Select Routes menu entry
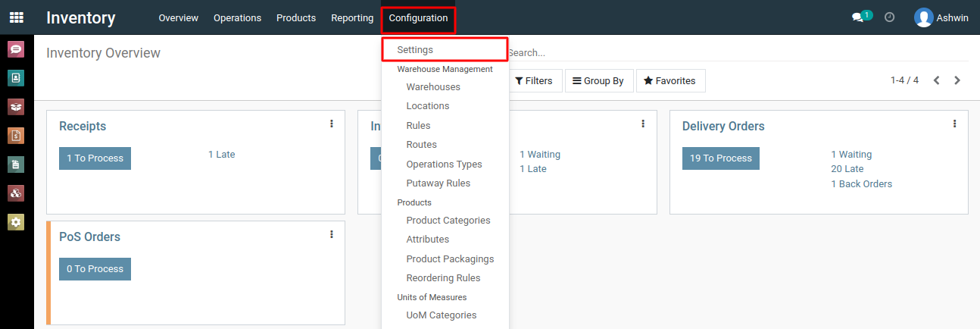 pyautogui.click(x=421, y=145)
